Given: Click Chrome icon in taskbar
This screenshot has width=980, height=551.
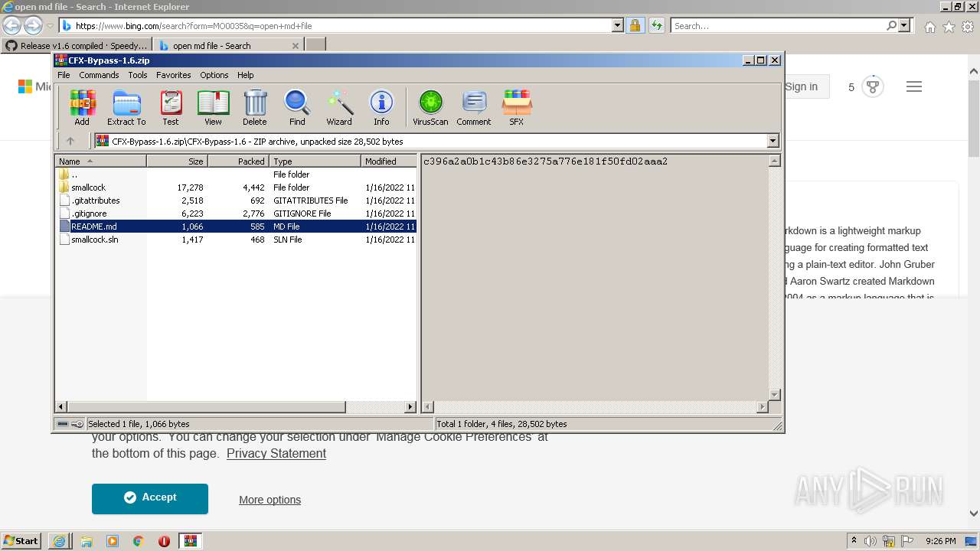Looking at the screenshot, I should point(139,540).
